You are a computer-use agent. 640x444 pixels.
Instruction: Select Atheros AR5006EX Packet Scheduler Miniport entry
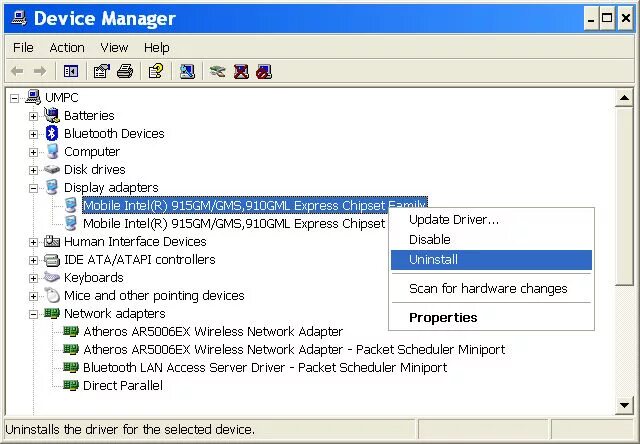[x=294, y=349]
